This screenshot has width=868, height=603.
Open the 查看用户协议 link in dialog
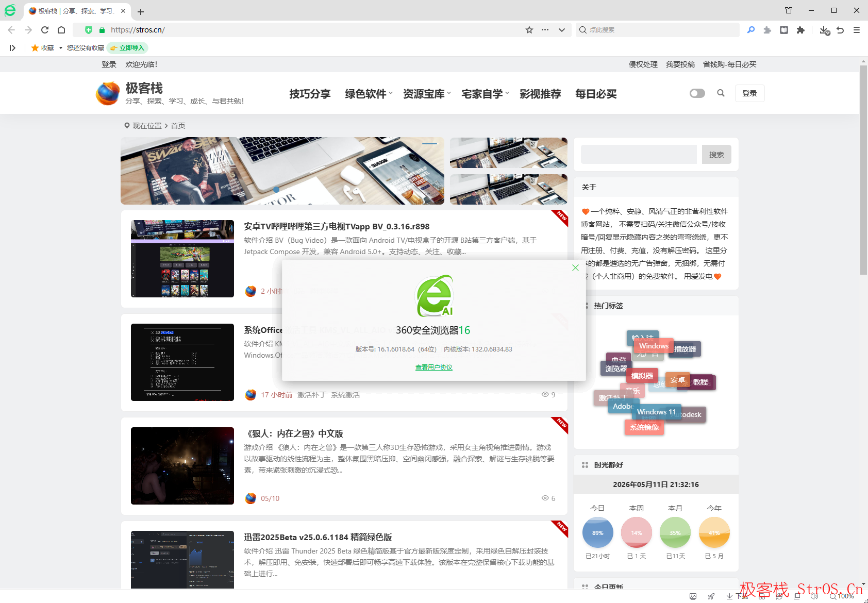434,367
